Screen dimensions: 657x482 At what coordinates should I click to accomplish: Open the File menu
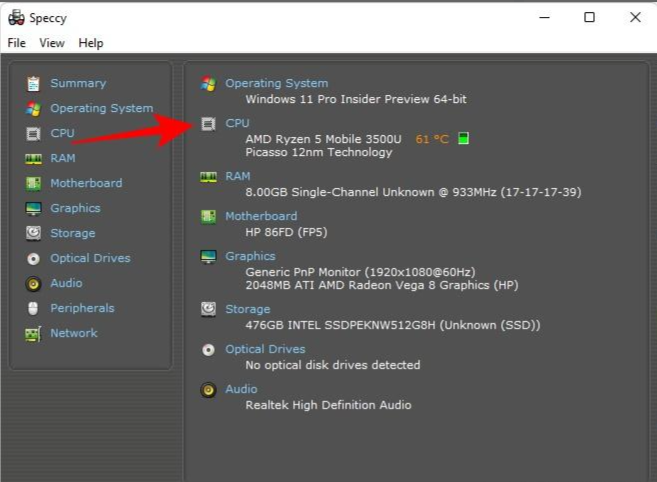point(17,43)
